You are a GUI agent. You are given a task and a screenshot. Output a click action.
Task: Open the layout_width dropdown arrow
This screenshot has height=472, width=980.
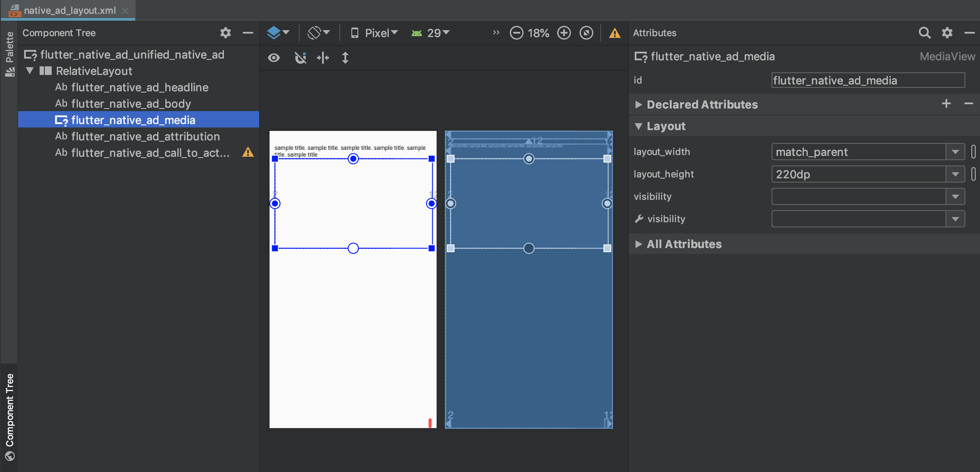coord(955,152)
